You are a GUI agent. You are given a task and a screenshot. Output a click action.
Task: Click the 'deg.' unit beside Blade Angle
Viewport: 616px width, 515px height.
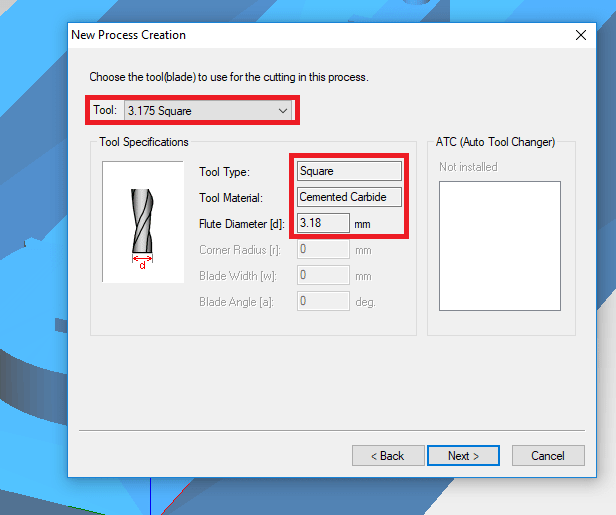pyautogui.click(x=365, y=302)
